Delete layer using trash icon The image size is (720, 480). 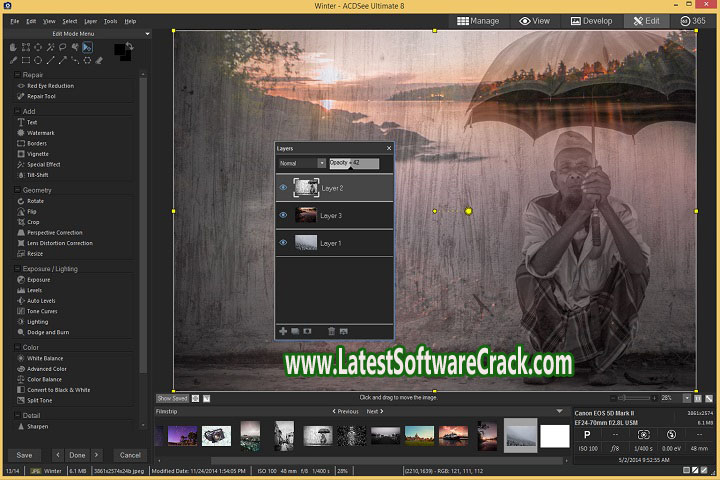(x=332, y=331)
